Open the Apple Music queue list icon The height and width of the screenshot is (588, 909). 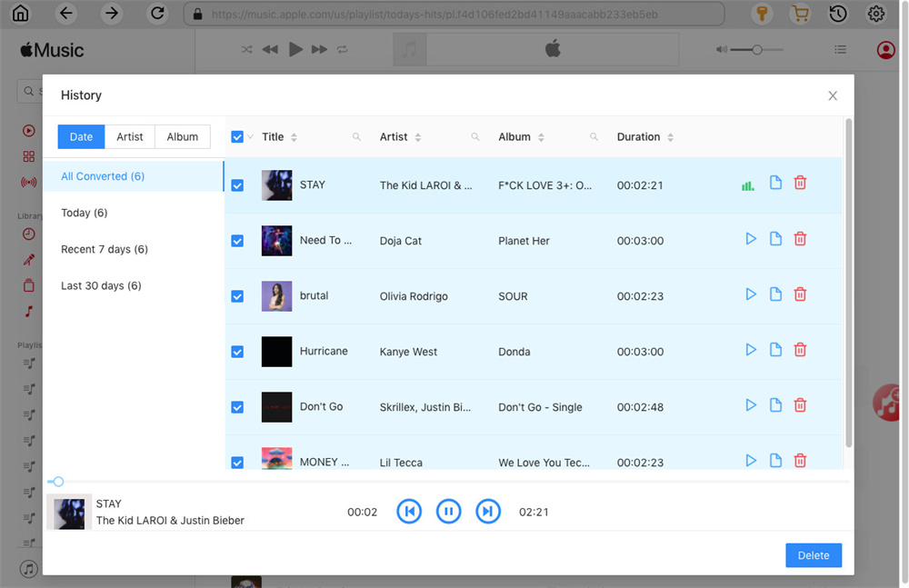point(840,50)
